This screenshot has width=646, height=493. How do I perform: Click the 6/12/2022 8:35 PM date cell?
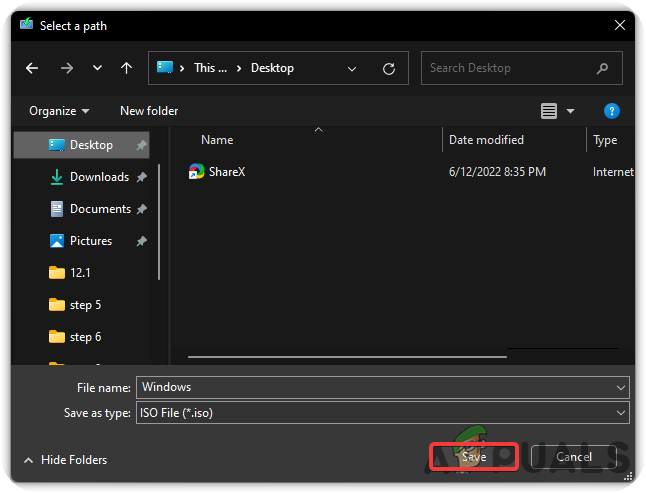click(497, 172)
